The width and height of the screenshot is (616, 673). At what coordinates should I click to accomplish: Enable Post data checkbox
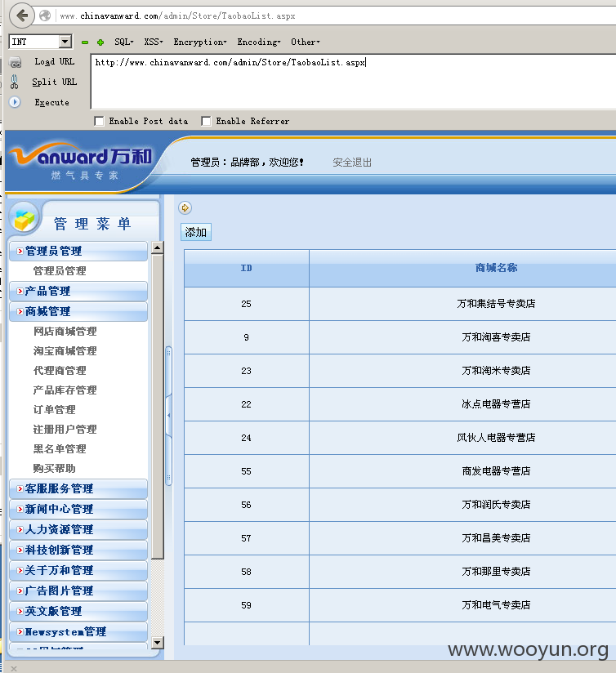pyautogui.click(x=99, y=121)
